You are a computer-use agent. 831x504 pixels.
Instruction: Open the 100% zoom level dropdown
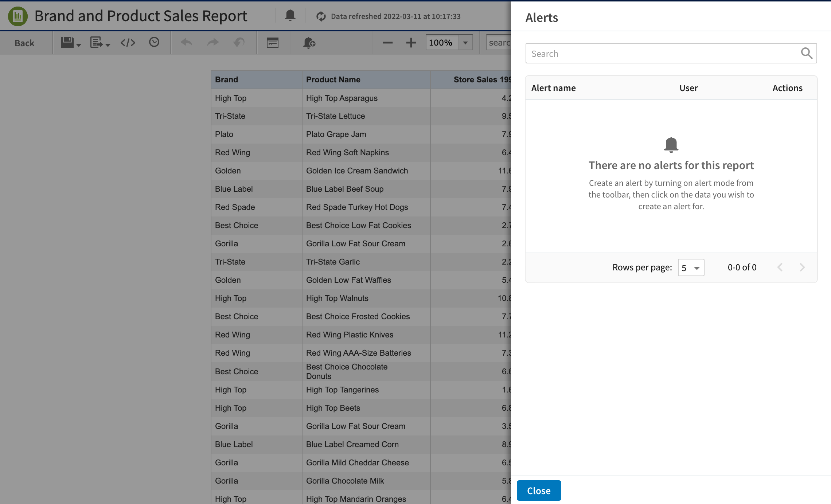click(465, 43)
